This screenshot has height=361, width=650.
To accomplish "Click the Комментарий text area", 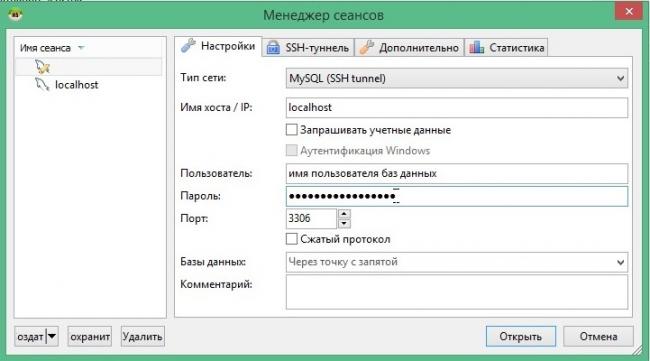I will click(456, 292).
